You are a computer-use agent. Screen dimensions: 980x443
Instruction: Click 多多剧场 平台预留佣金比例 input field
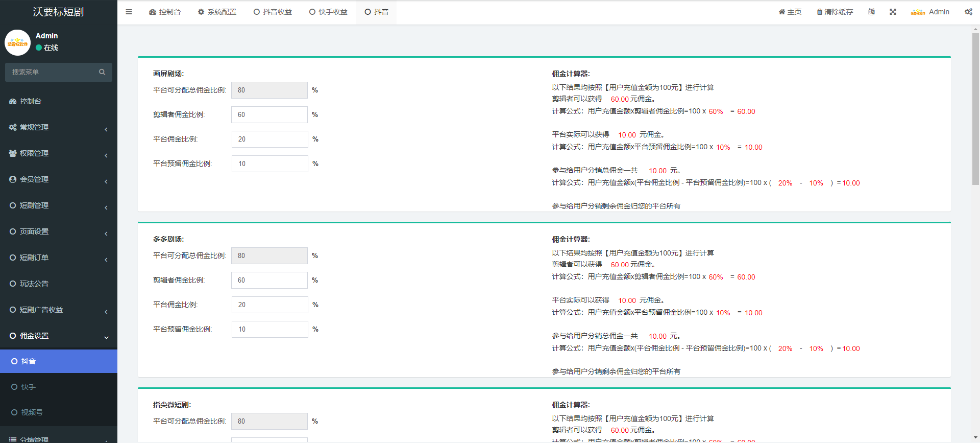(x=269, y=329)
